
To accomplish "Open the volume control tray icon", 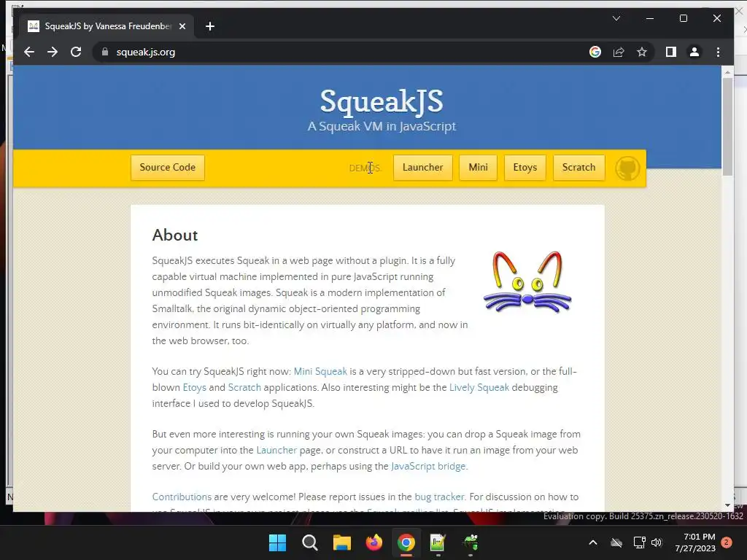I will 657,542.
